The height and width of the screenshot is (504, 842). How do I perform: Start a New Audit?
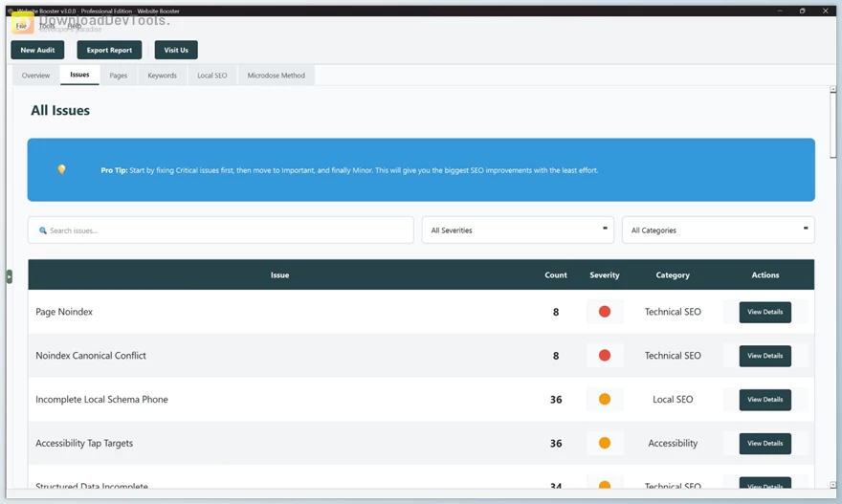(37, 50)
